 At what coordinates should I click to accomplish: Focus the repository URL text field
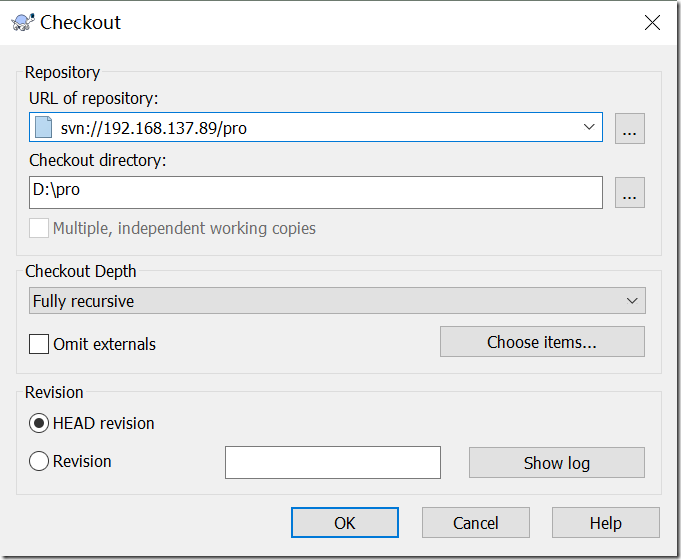click(316, 127)
